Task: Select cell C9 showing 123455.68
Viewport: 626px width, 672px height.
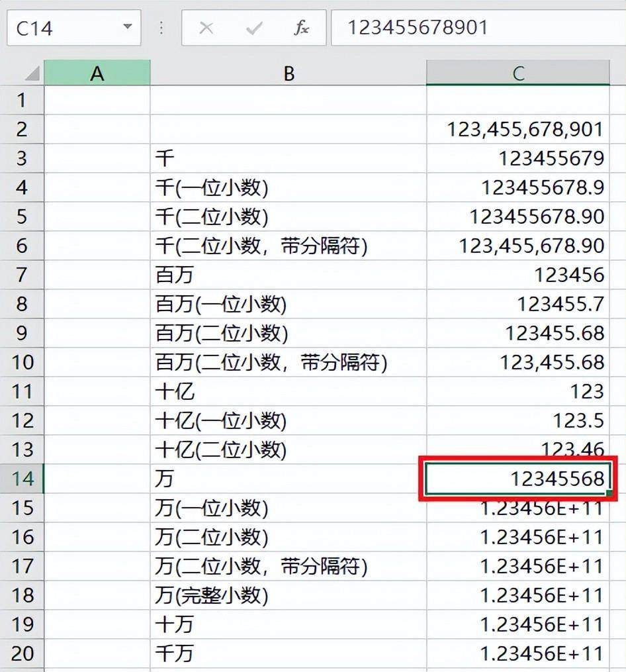Action: (518, 333)
